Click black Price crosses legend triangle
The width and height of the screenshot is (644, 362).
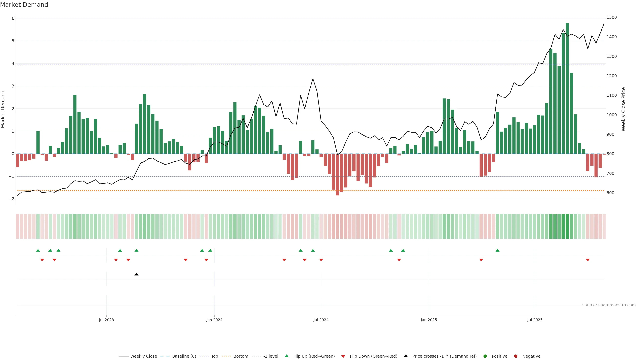point(406,356)
